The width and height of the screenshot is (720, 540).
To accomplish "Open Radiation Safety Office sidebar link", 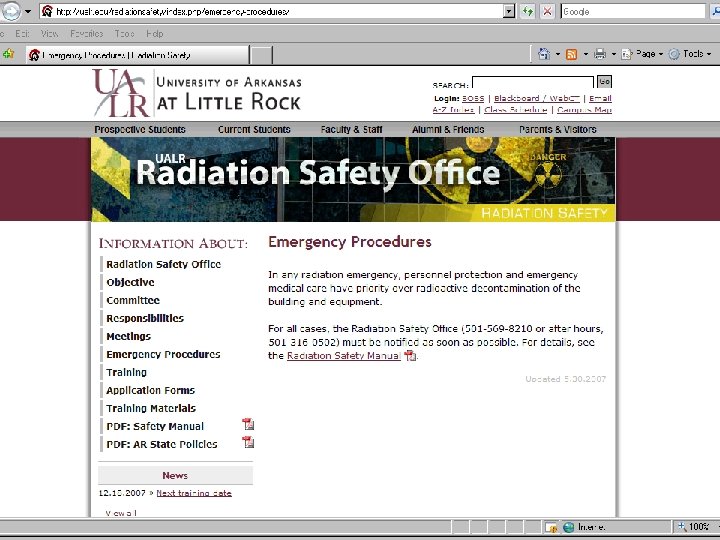I will [x=163, y=264].
